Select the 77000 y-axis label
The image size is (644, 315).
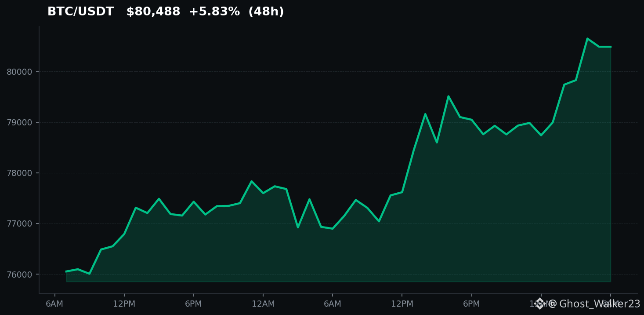coord(19,223)
